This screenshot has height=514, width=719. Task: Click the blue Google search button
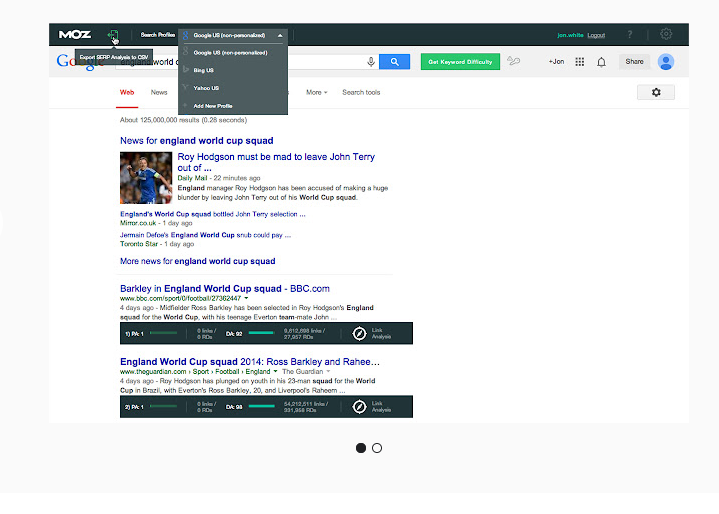(394, 61)
